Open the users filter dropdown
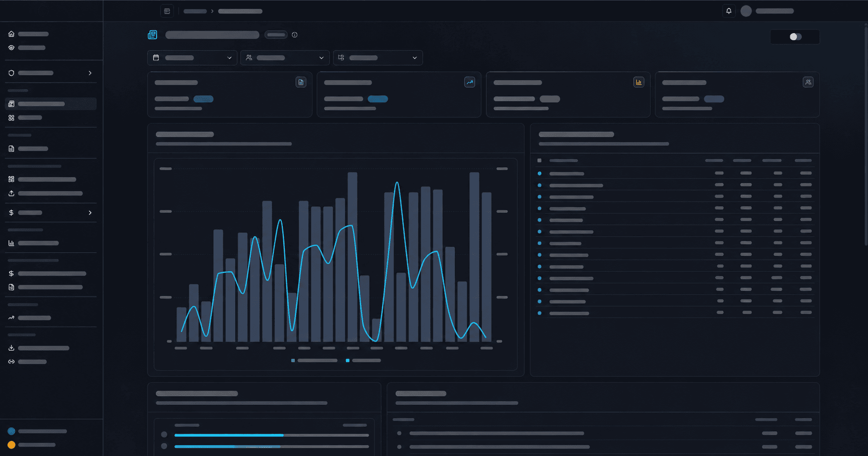Screen dimensions: 868x456 pyautogui.click(x=285, y=58)
